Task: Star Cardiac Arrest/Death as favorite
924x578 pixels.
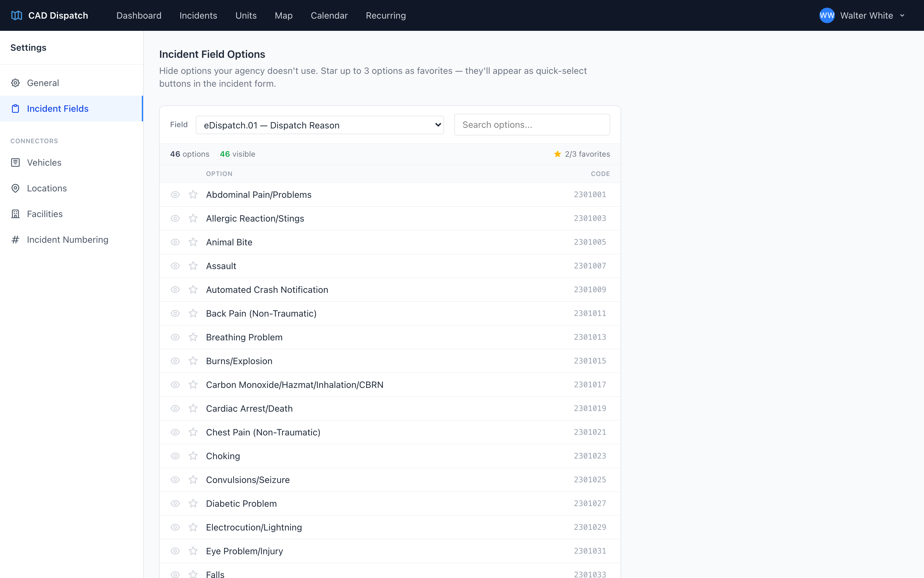Action: 193,408
